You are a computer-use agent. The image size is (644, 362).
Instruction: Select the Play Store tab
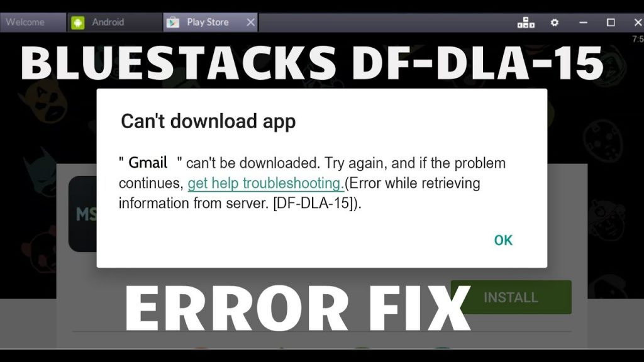pos(211,22)
